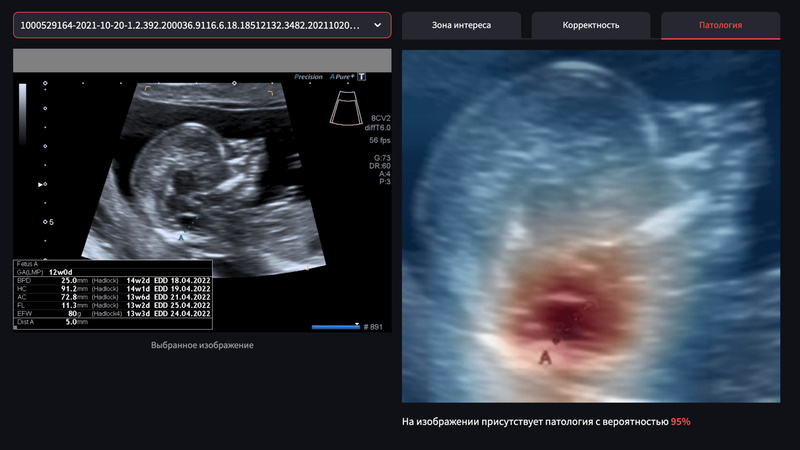Click the Precision logo label
Viewport: 800px width, 450px height.
pyautogui.click(x=308, y=77)
